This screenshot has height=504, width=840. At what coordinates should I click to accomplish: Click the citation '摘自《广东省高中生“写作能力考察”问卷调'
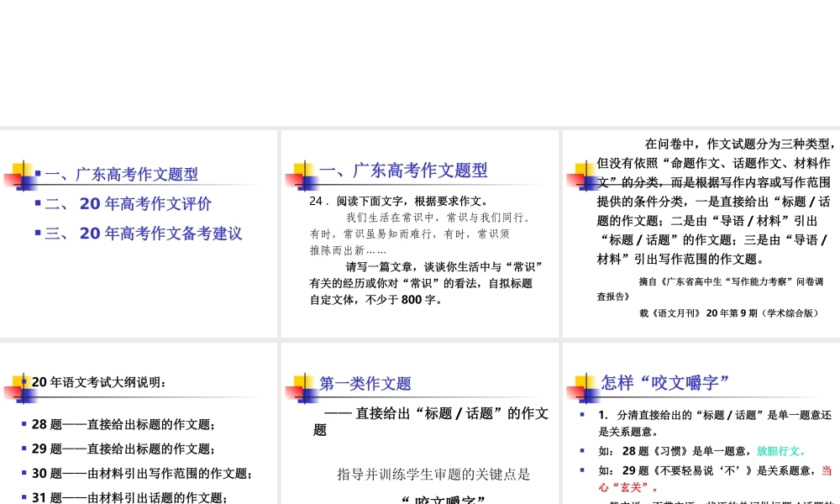point(731,281)
